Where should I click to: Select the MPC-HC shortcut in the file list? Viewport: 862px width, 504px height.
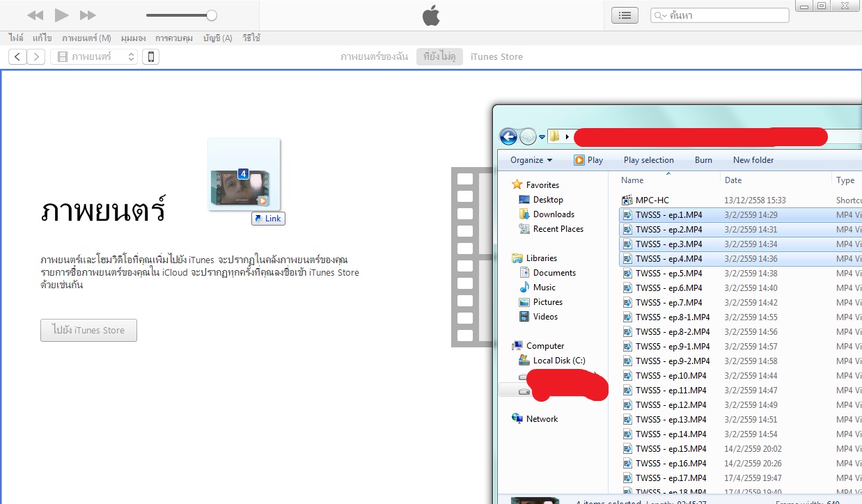pyautogui.click(x=645, y=200)
